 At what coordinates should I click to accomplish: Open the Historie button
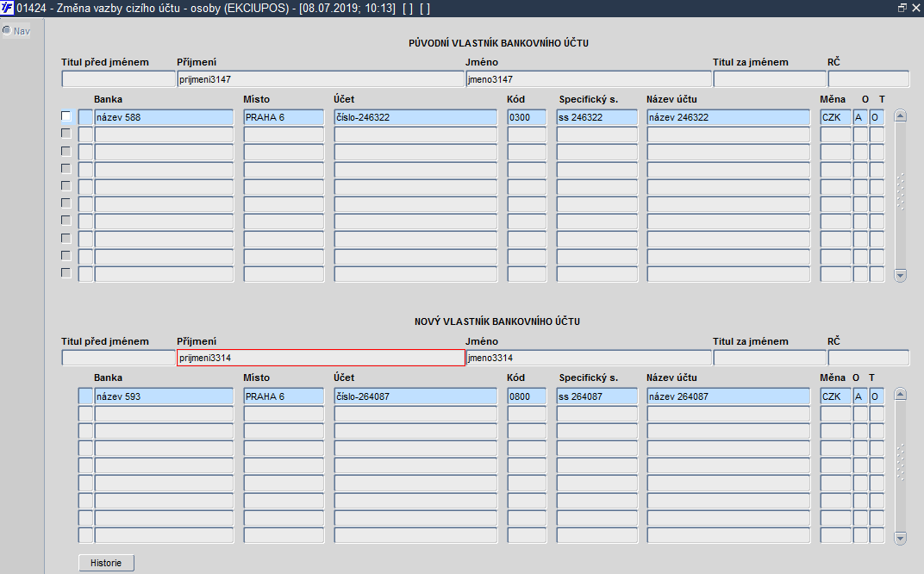pyautogui.click(x=106, y=563)
